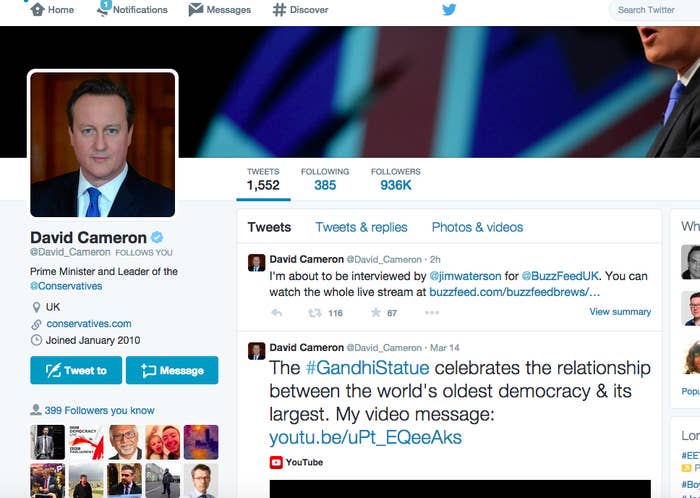
Task: Switch to Tweets & replies tab
Action: pos(361,227)
